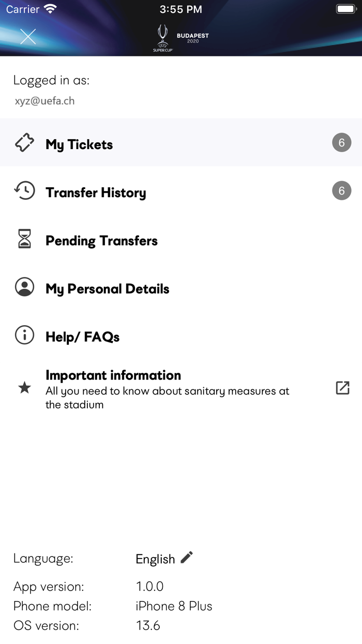Select the My Tickets ticket icon

(24, 142)
